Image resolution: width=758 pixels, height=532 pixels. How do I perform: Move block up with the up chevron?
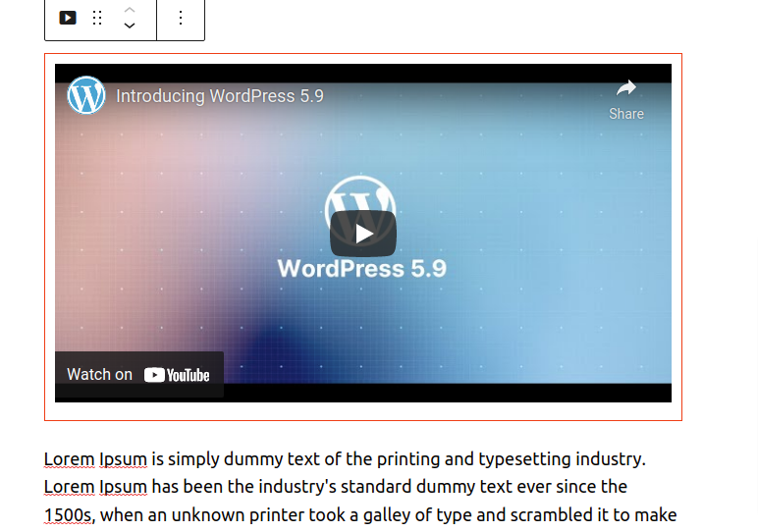[x=130, y=10]
